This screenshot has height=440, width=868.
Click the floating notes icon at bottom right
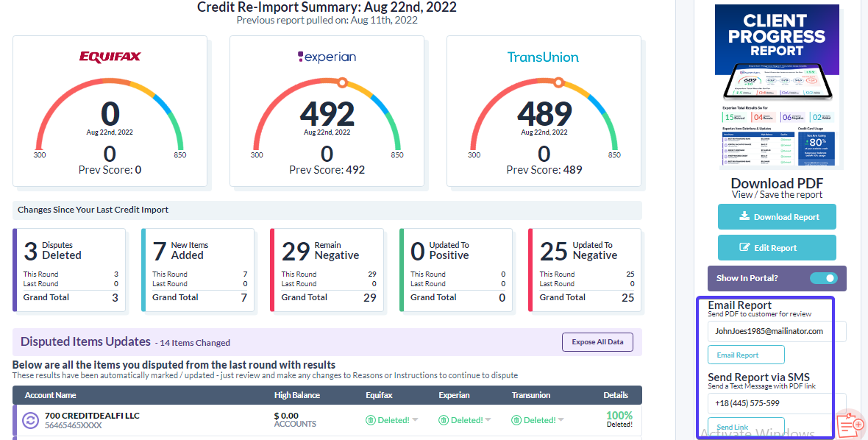(x=850, y=424)
